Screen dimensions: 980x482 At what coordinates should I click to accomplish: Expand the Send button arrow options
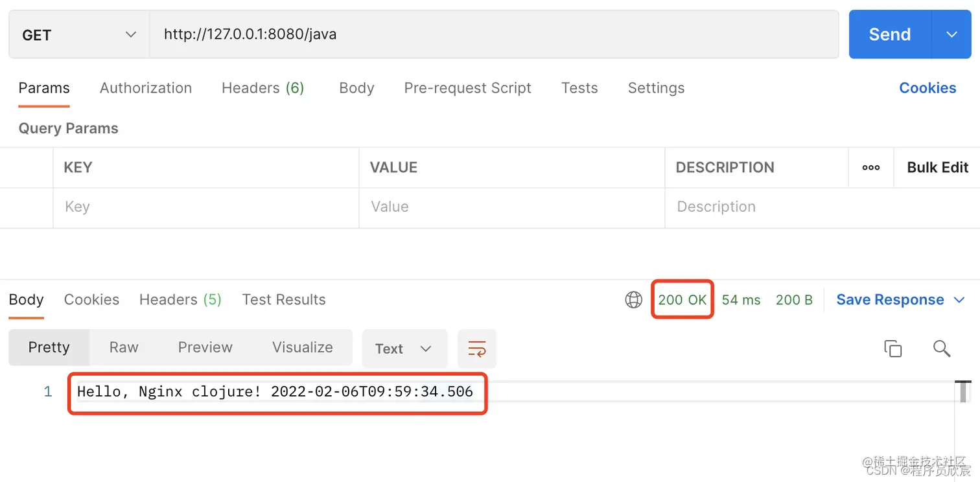click(x=951, y=34)
